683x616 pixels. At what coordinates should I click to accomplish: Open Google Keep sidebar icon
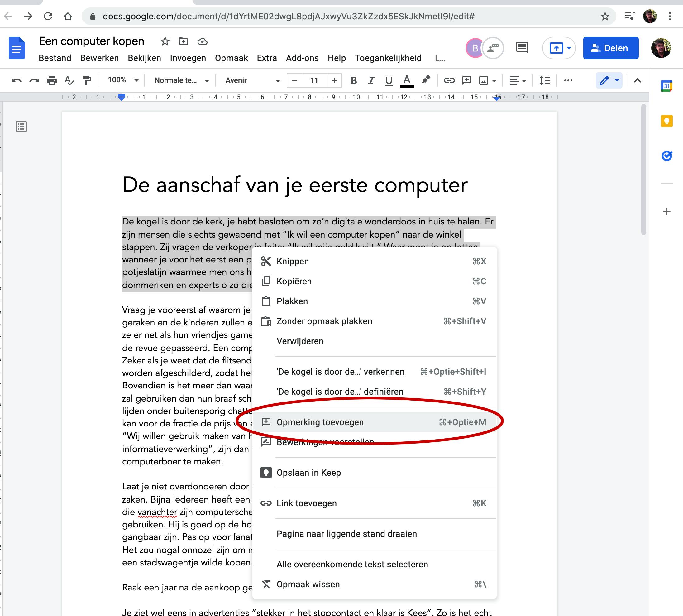point(666,121)
